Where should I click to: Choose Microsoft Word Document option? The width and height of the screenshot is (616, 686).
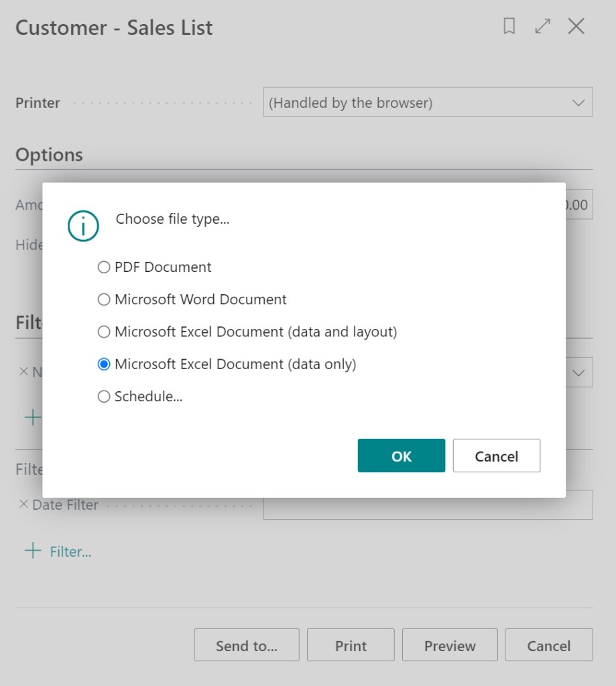(104, 299)
